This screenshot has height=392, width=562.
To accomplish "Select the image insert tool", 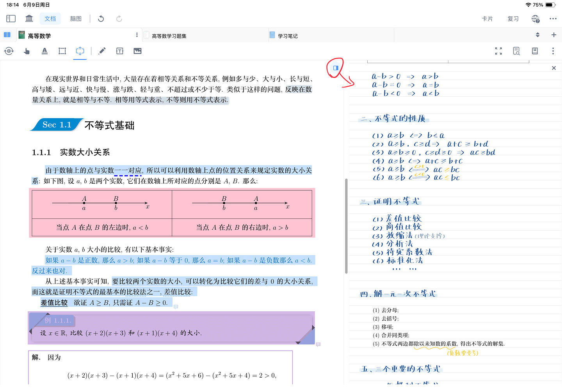I will [x=137, y=51].
